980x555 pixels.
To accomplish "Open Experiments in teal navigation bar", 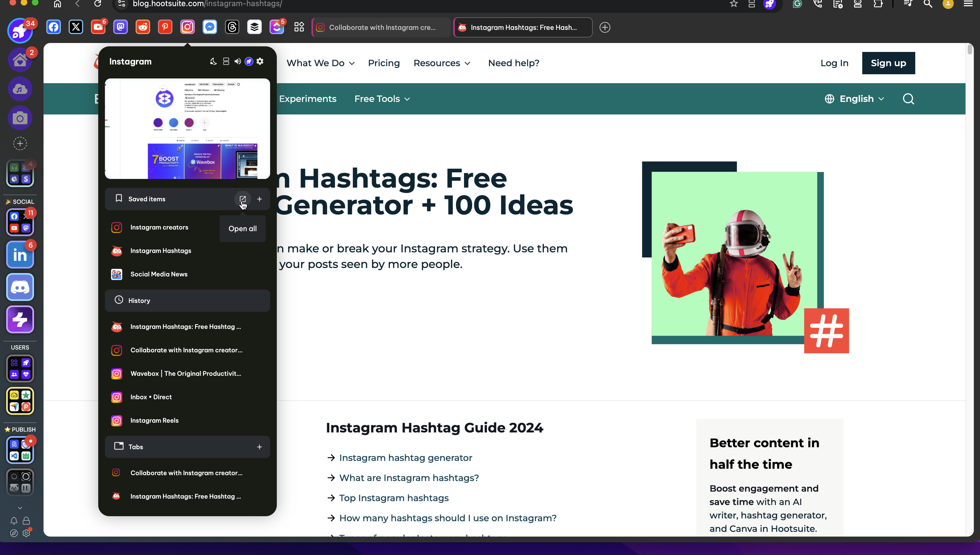I will tap(308, 99).
